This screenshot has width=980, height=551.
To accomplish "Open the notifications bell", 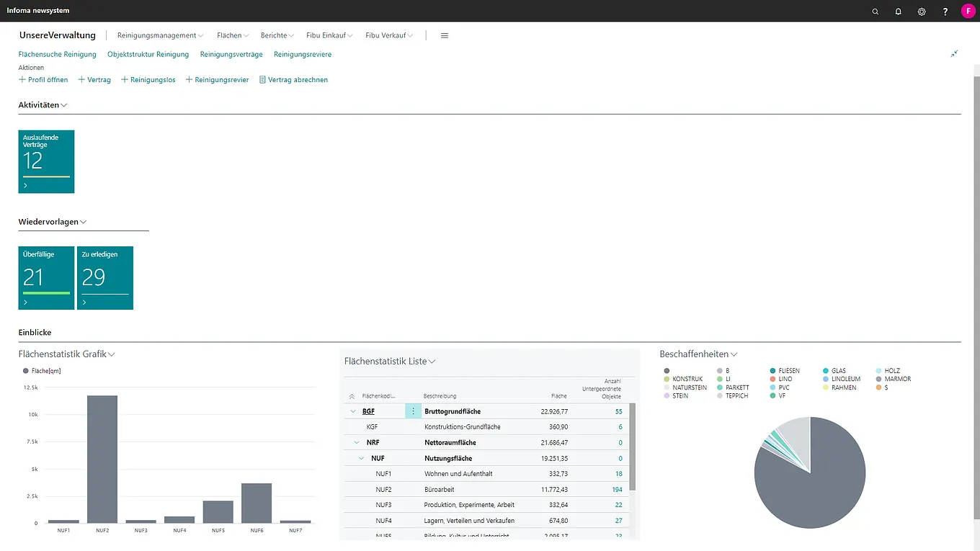I will coord(899,12).
